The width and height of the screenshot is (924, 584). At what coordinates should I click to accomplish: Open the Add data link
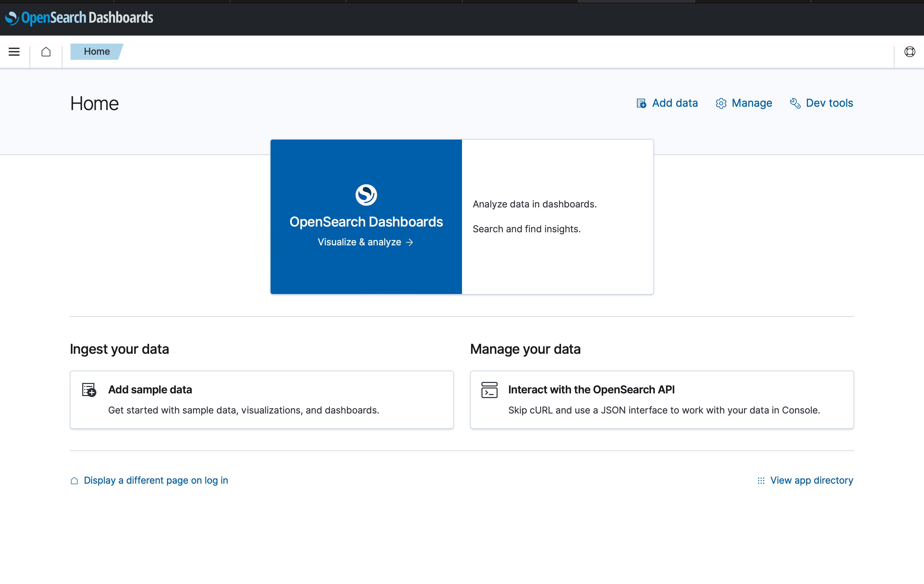pos(675,103)
